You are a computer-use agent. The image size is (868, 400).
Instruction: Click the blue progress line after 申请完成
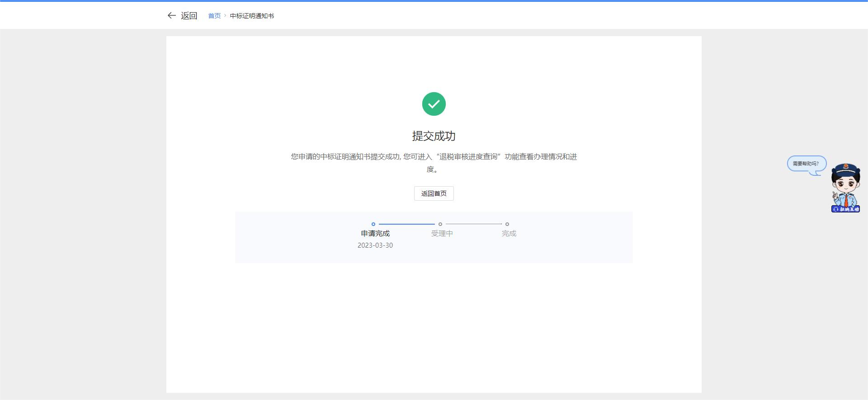click(x=407, y=224)
